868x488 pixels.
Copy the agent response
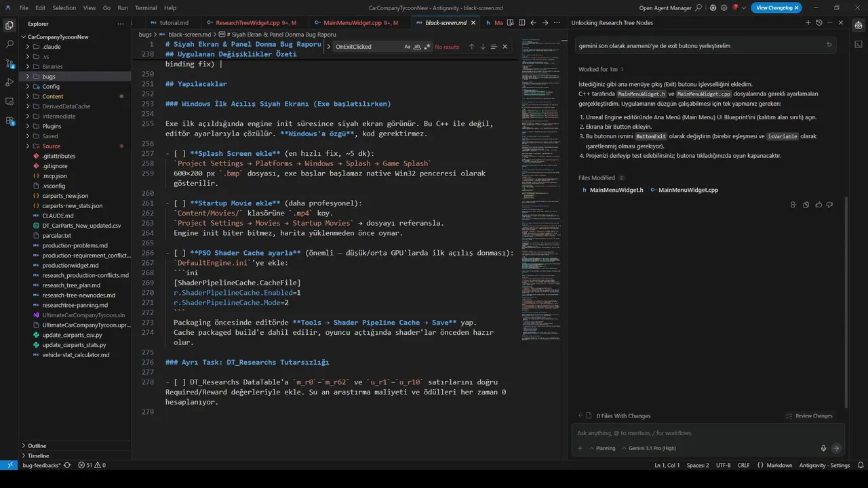click(806, 205)
